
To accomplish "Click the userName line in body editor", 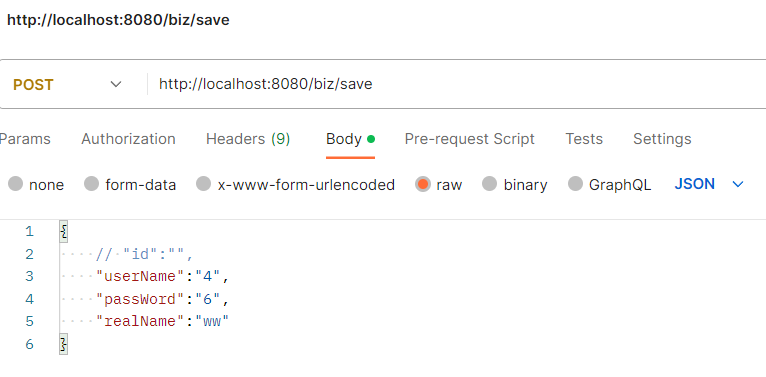I will click(x=163, y=277).
